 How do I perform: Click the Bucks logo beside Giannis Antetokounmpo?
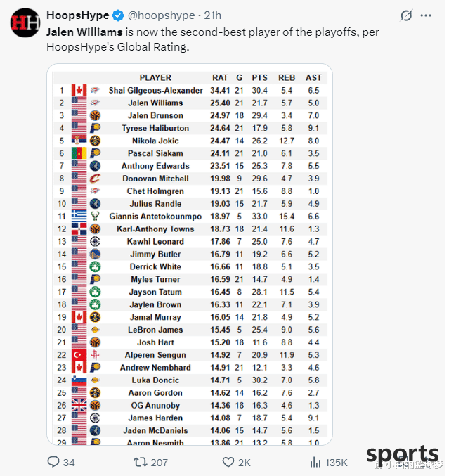coord(96,216)
